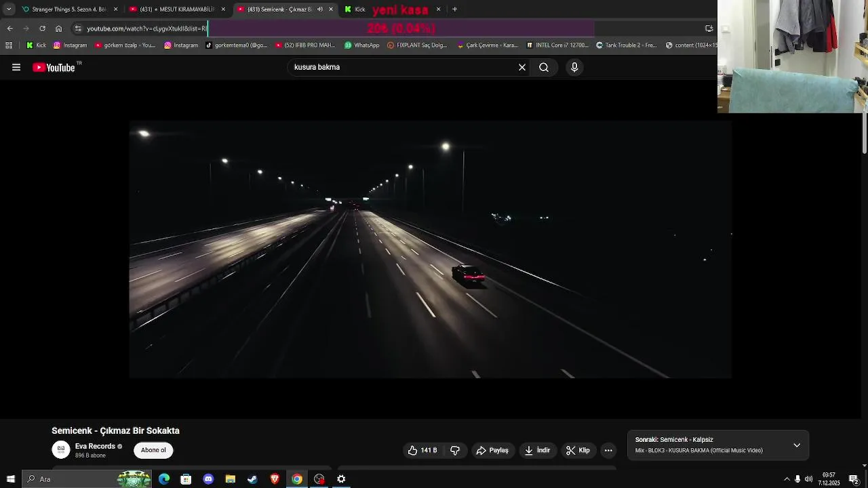Open the IFBB PRO MAH bookmark
Screen dimensions: 868x488
click(305, 45)
